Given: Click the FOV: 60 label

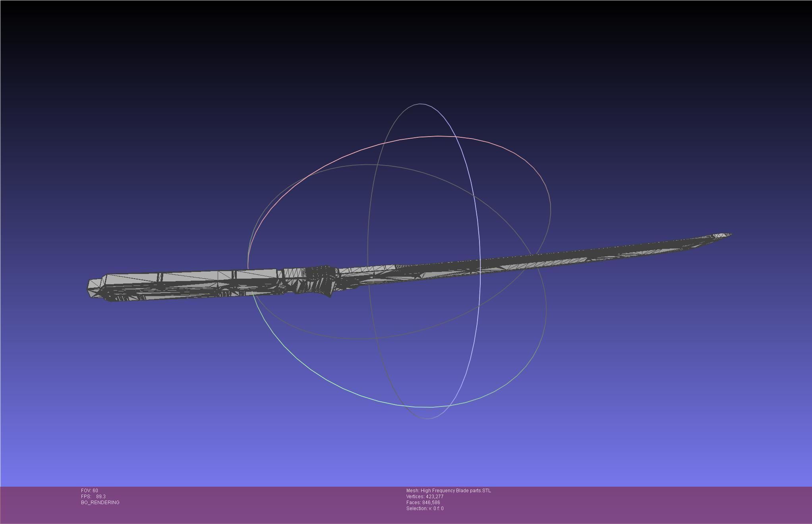Looking at the screenshot, I should click(89, 491).
